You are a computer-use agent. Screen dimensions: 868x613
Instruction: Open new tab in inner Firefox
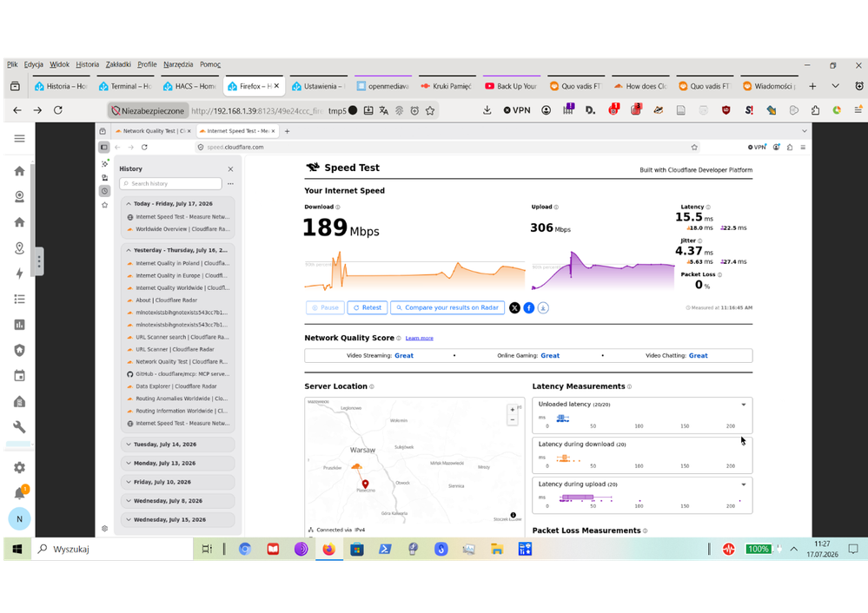[287, 131]
